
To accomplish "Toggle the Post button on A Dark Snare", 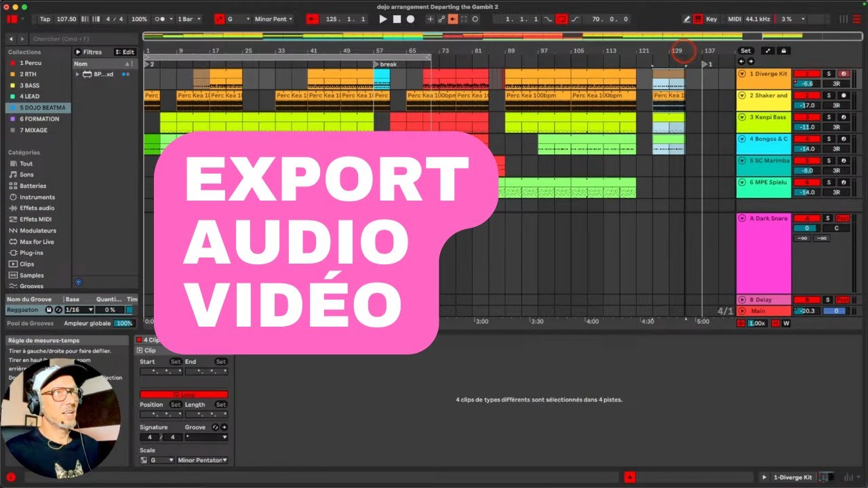I will [843, 218].
